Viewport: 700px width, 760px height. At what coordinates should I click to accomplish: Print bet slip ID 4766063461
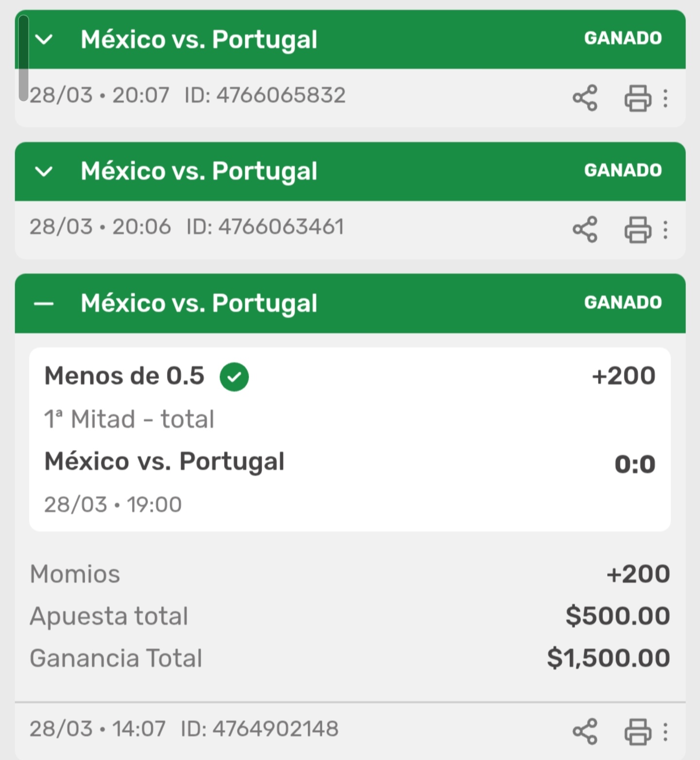click(637, 229)
